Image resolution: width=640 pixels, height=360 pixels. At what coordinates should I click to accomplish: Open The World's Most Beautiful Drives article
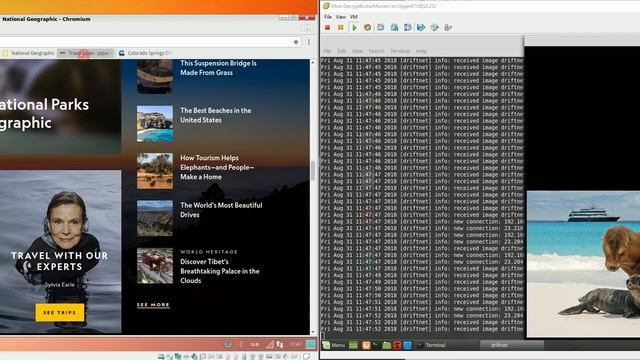pos(221,210)
